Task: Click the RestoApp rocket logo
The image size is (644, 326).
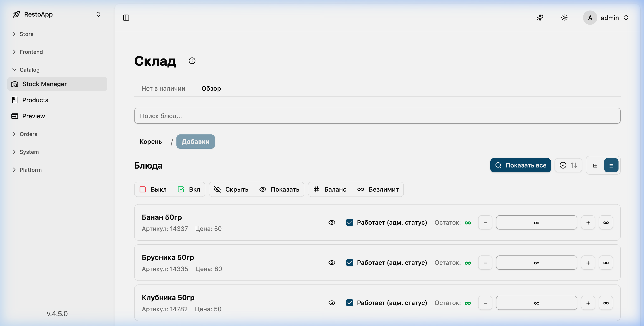Action: click(16, 14)
